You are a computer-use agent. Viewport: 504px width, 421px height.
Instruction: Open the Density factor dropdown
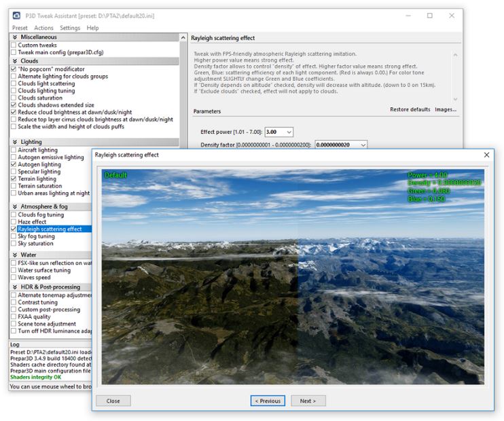363,145
